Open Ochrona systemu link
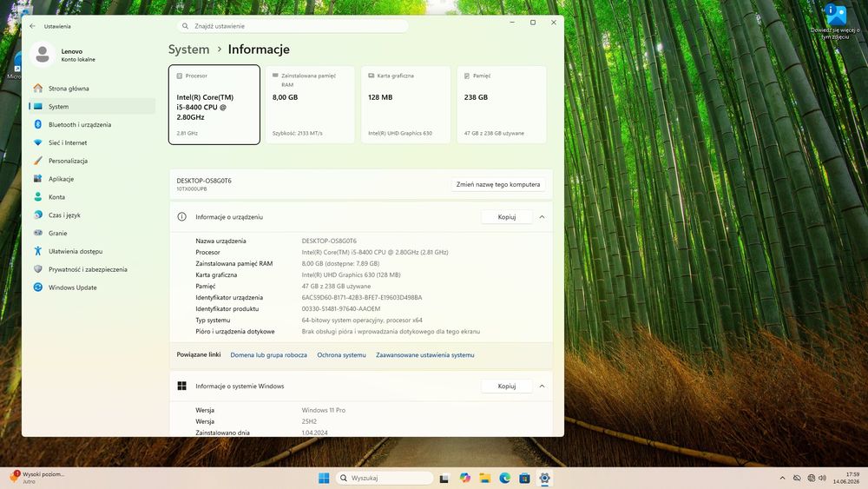The width and height of the screenshot is (868, 489). 341,355
